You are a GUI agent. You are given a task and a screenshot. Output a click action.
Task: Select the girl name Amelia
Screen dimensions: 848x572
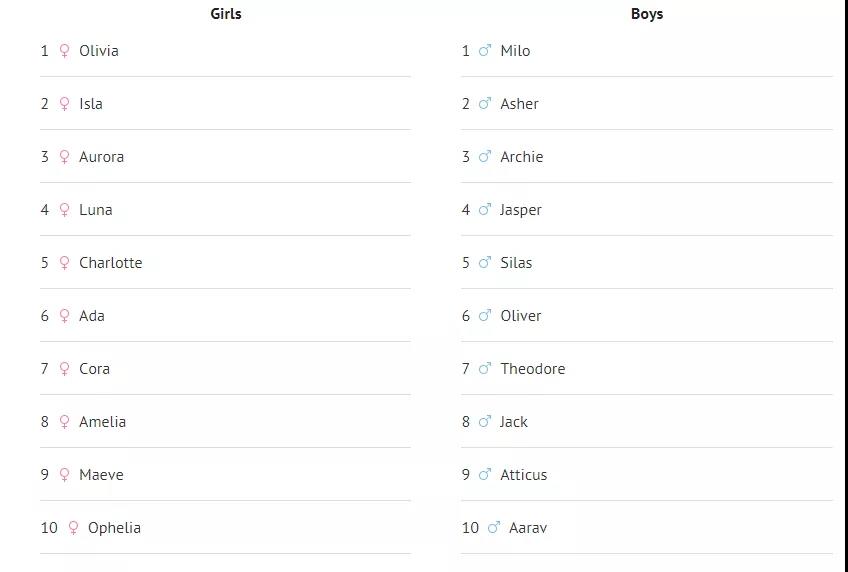point(103,422)
